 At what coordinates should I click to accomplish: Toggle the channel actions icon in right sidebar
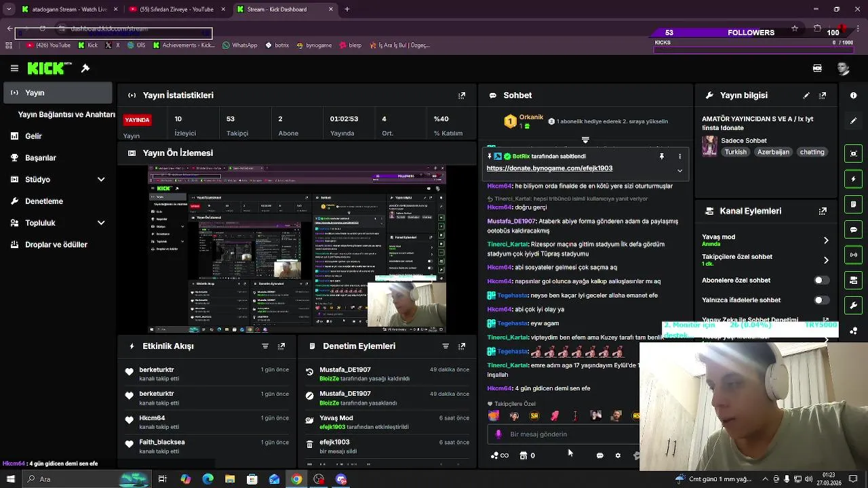(854, 280)
